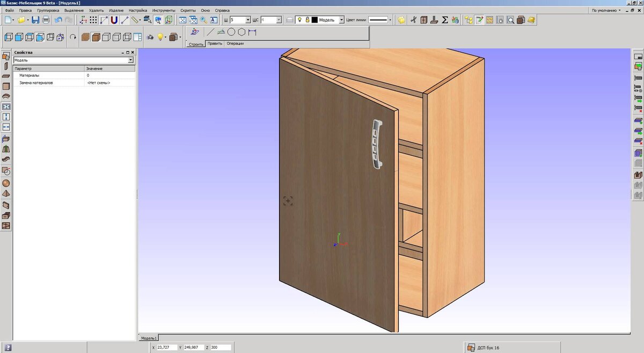Open the Инструменты menu
The width and height of the screenshot is (644, 353).
[x=163, y=10]
